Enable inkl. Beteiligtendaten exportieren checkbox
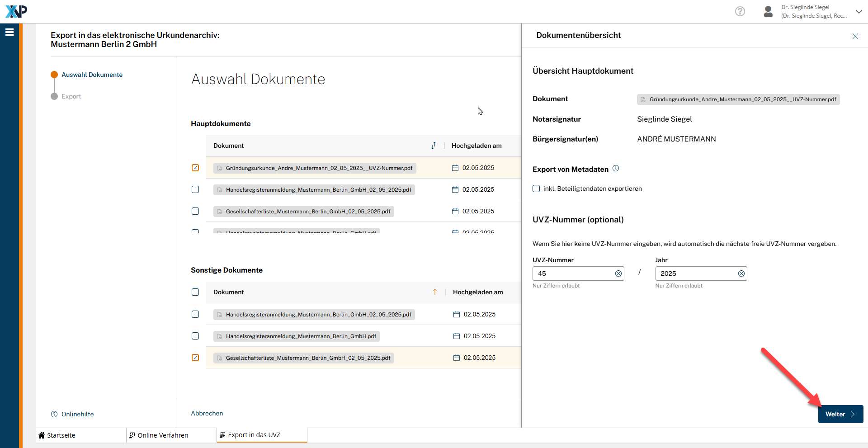The height and width of the screenshot is (448, 868). pos(536,189)
